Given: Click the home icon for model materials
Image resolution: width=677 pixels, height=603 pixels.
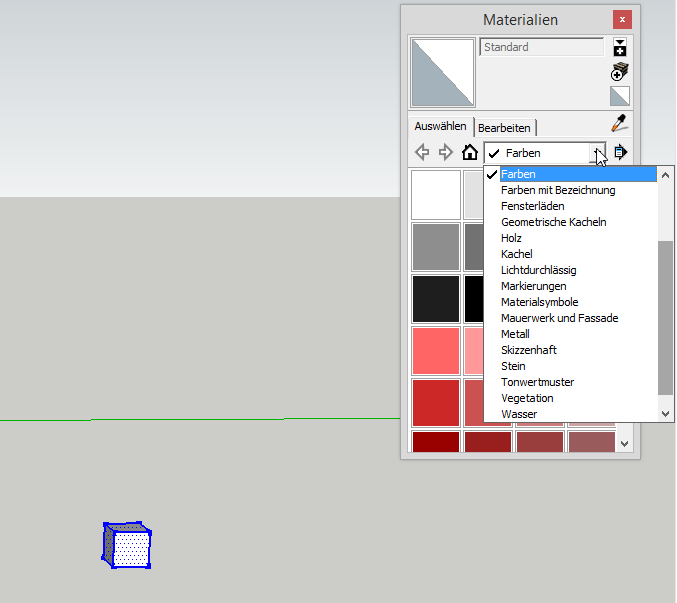Looking at the screenshot, I should (470, 153).
